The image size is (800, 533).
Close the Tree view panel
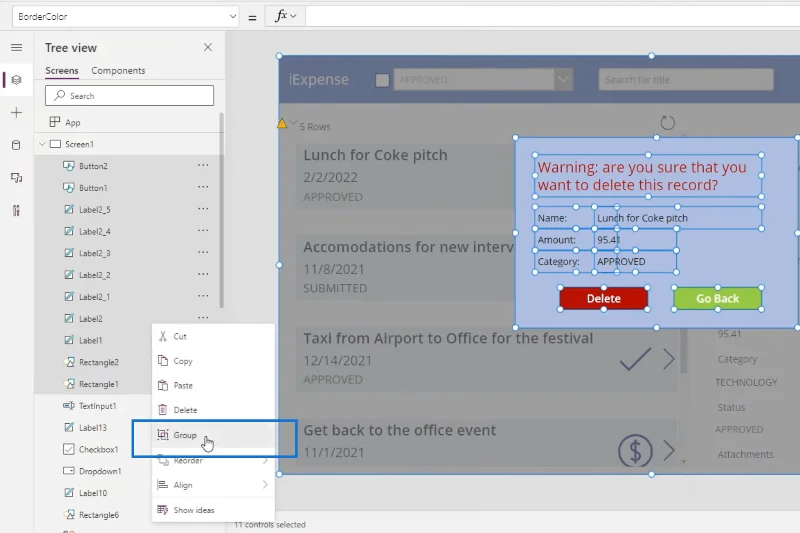(x=208, y=47)
